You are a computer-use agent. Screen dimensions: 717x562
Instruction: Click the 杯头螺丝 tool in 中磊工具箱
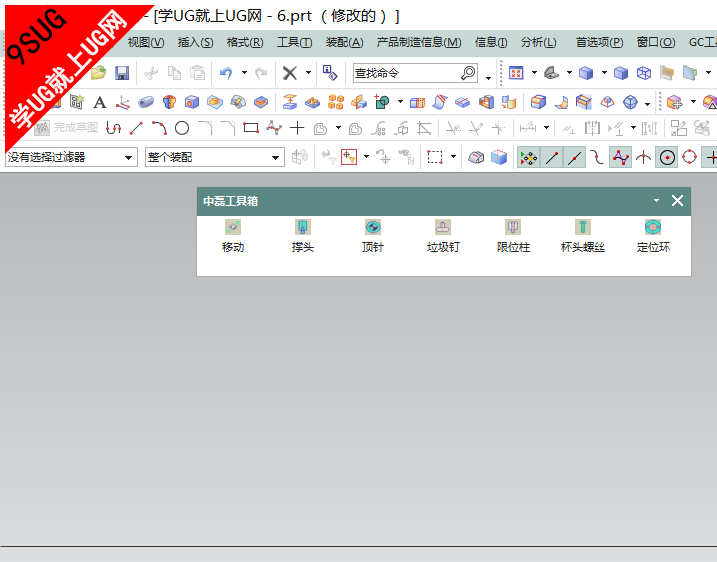click(583, 236)
